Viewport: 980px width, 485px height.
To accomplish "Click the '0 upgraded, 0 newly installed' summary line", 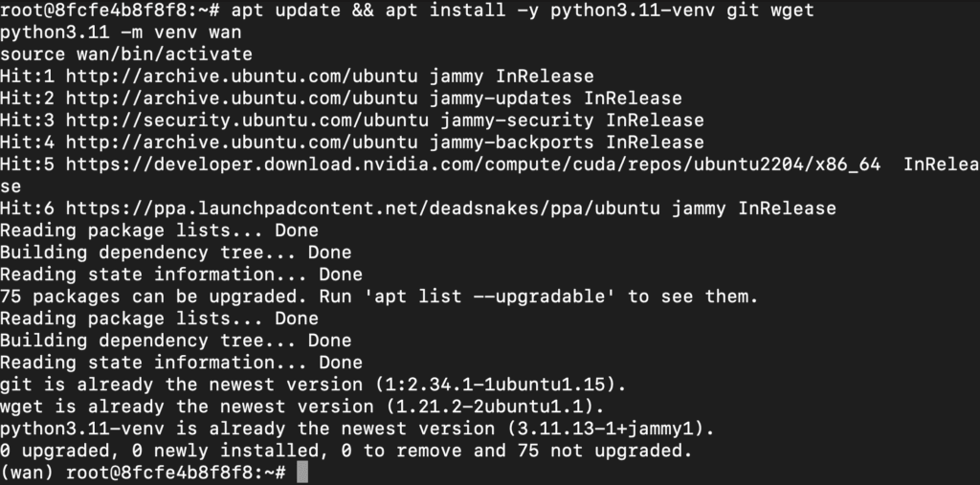I will pos(346,451).
